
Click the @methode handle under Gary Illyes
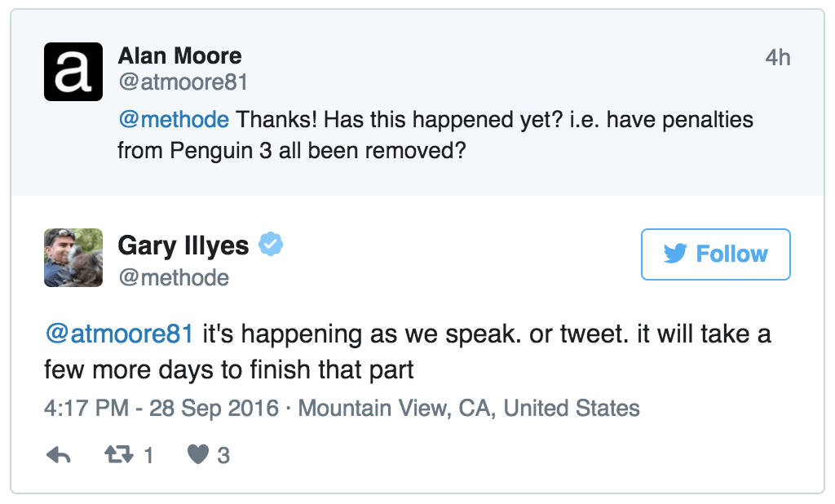(x=173, y=277)
